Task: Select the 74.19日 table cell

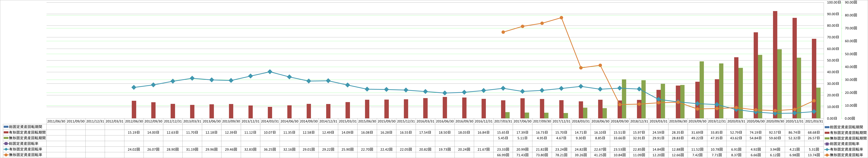Action: (756, 132)
